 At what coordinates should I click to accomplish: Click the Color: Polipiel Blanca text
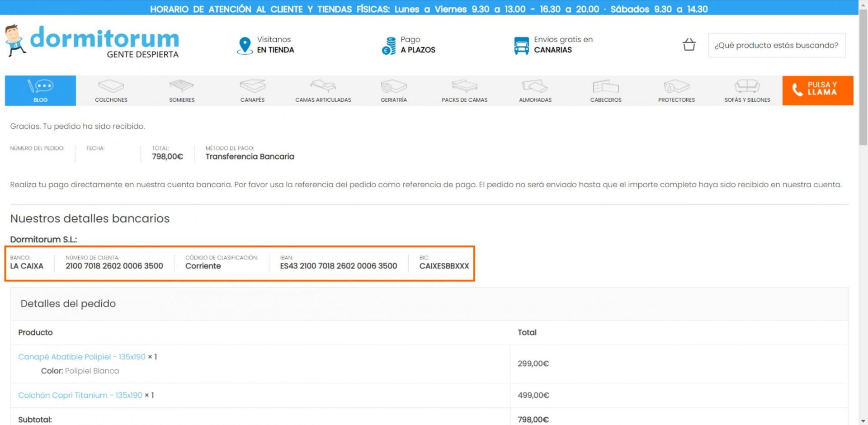[80, 371]
